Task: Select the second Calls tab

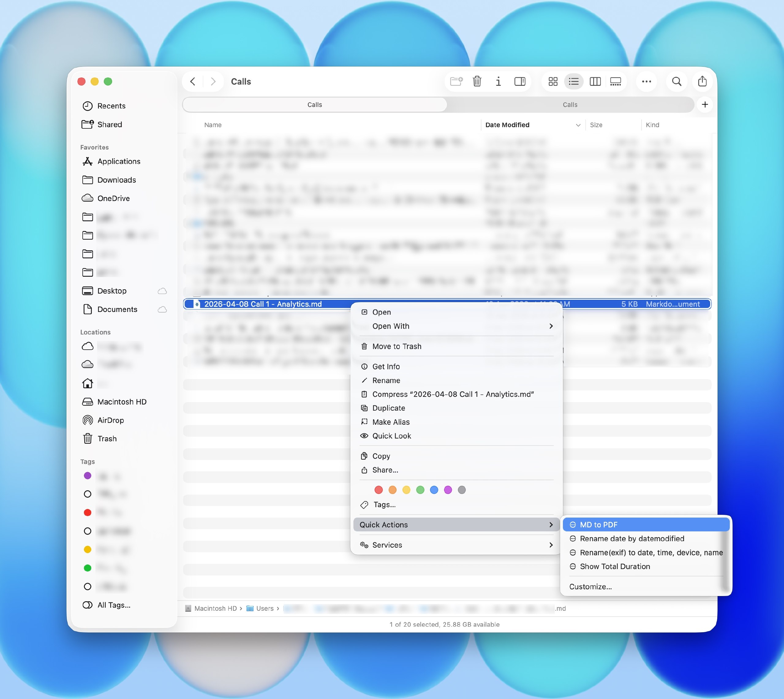Action: pyautogui.click(x=570, y=105)
